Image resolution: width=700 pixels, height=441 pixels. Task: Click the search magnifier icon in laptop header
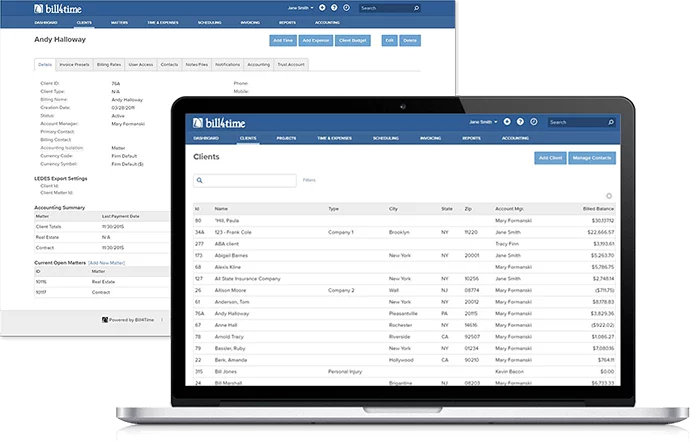pyautogui.click(x=611, y=122)
